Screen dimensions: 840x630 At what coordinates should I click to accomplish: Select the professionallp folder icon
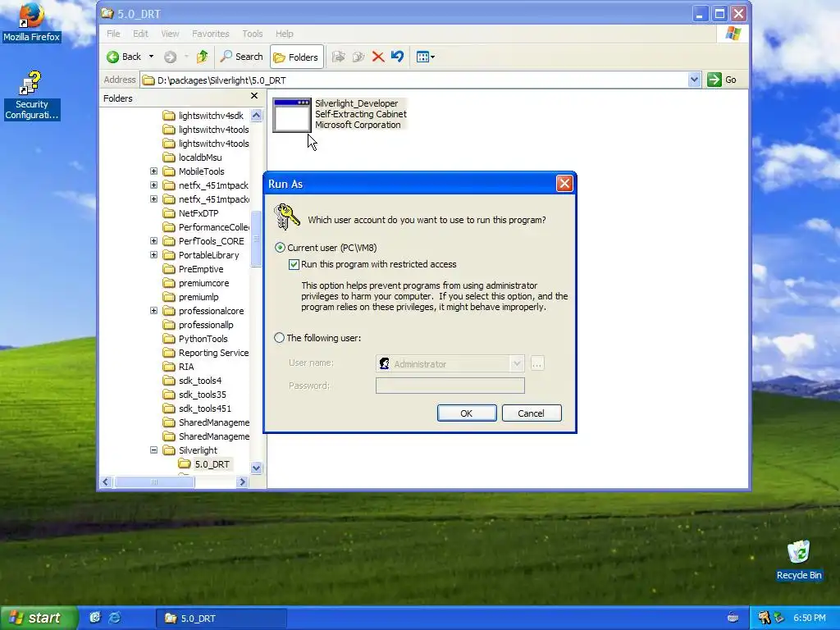[x=169, y=325]
